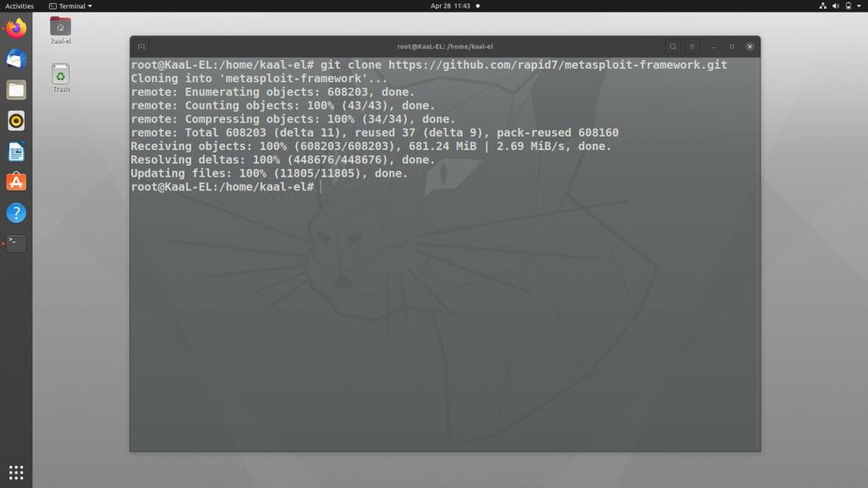Image resolution: width=868 pixels, height=488 pixels.
Task: Open the Help icon in dock
Action: (x=16, y=213)
